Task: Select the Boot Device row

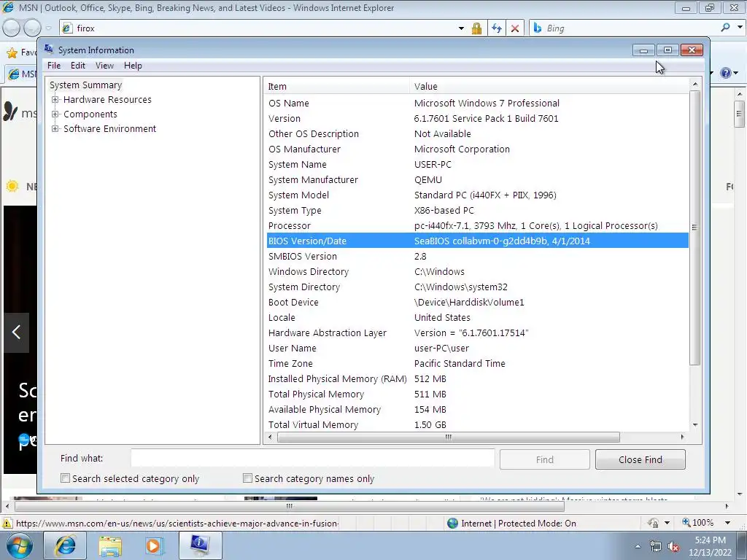Action: [x=477, y=302]
